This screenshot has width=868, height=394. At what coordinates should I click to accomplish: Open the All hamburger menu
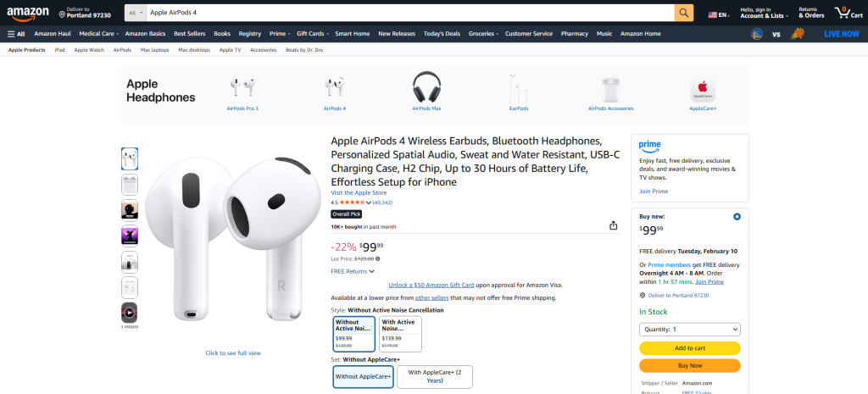click(x=15, y=34)
